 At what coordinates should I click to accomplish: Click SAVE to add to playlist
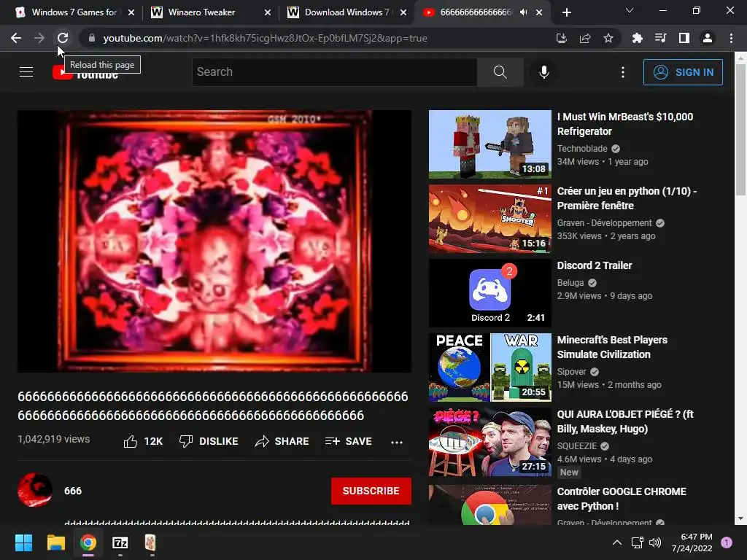(x=348, y=441)
